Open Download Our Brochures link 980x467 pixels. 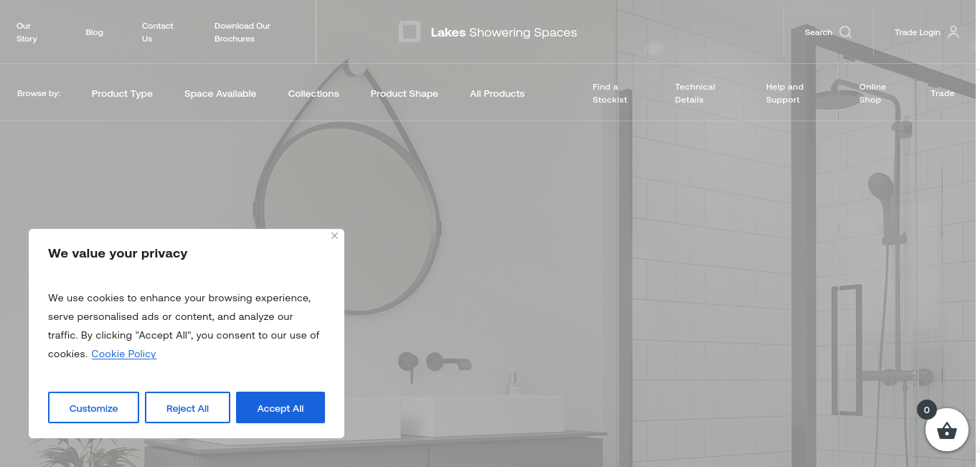pyautogui.click(x=242, y=32)
